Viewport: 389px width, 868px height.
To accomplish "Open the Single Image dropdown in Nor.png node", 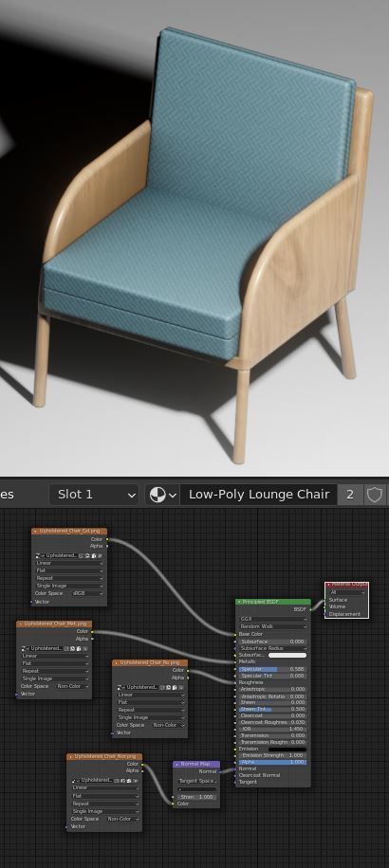I will [105, 811].
